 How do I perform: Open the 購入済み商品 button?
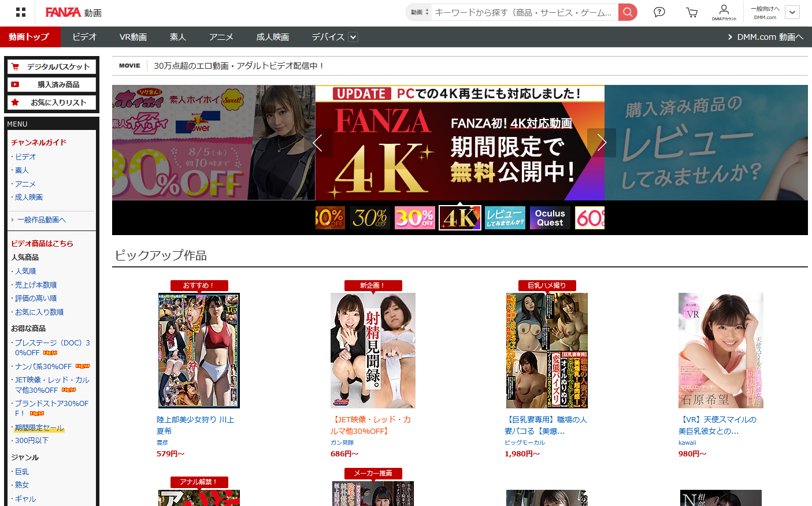pyautogui.click(x=51, y=84)
